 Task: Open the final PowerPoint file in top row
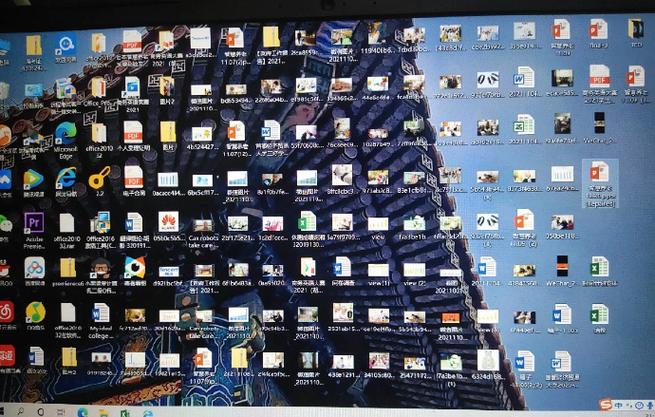click(x=598, y=29)
